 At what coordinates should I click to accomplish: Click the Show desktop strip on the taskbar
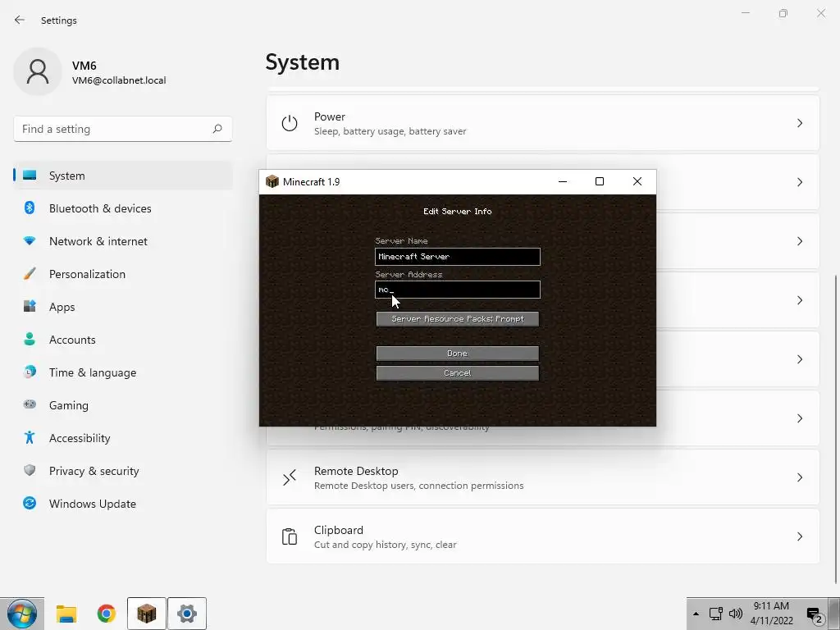(834, 614)
